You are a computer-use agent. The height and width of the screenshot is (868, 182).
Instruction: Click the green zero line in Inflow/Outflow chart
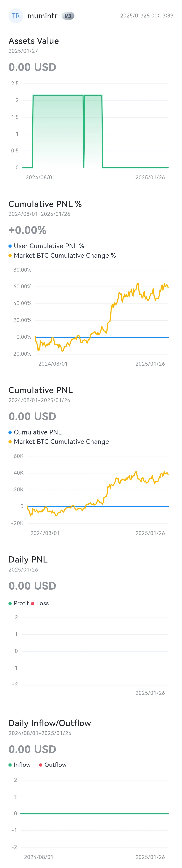(x=94, y=814)
